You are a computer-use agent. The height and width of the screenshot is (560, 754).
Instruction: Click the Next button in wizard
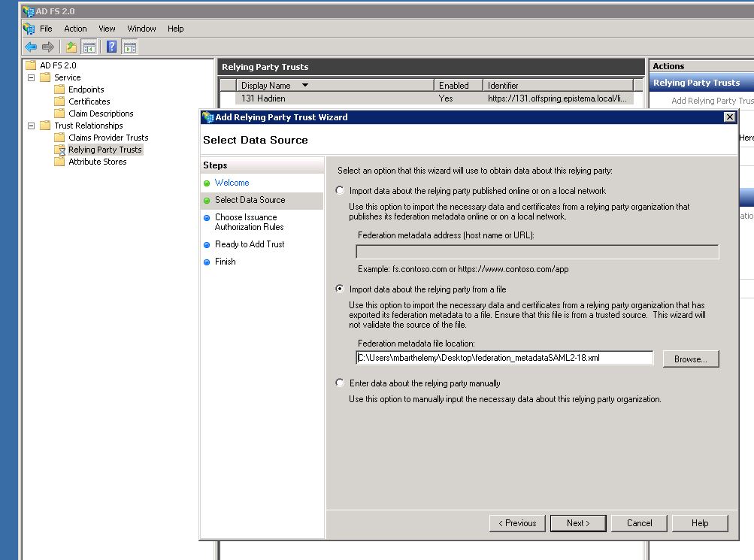tap(578, 523)
